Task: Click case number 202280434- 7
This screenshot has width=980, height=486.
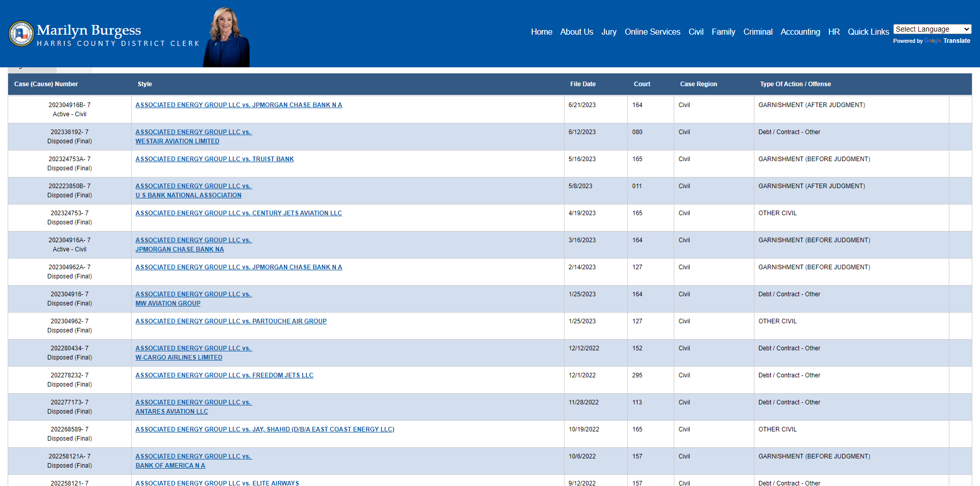Action: point(69,348)
